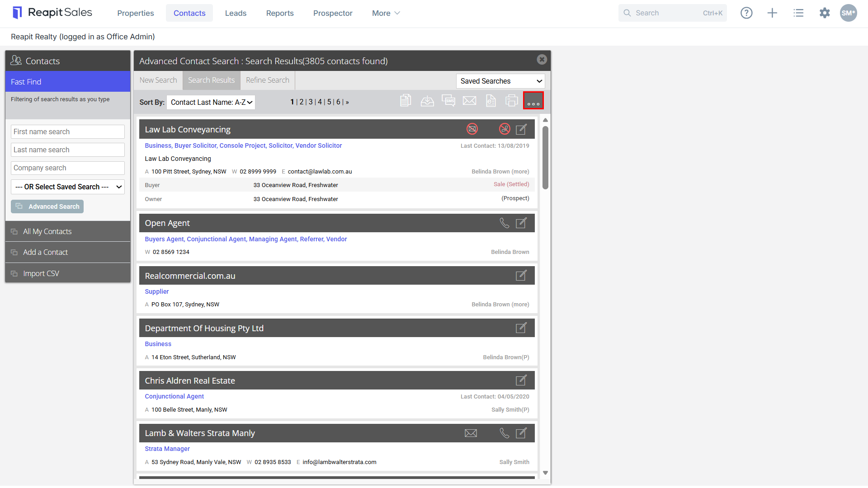
Task: Click the SMS bulk message icon
Action: 448,101
